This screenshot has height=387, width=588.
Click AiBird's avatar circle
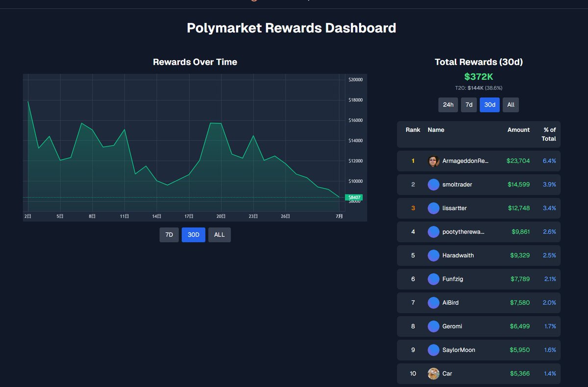pyautogui.click(x=433, y=303)
